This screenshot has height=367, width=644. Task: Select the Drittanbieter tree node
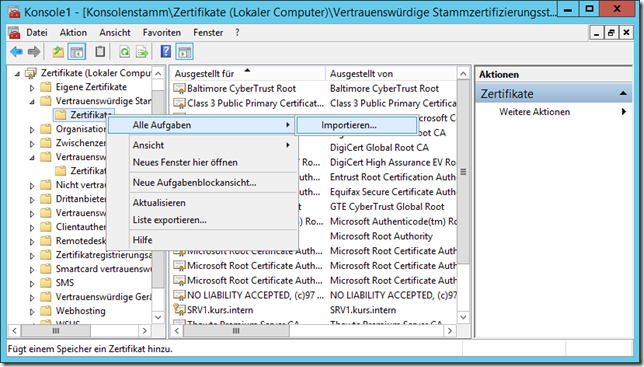(x=80, y=199)
